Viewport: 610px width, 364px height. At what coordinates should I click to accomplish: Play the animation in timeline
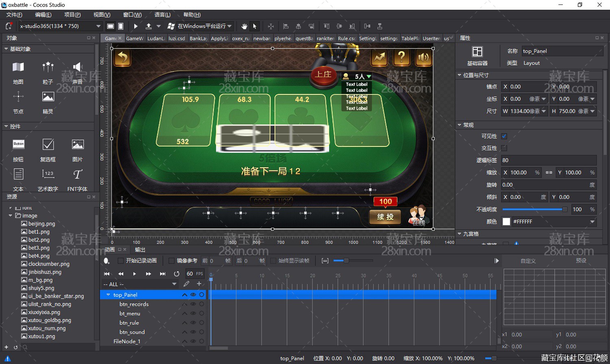click(x=135, y=274)
